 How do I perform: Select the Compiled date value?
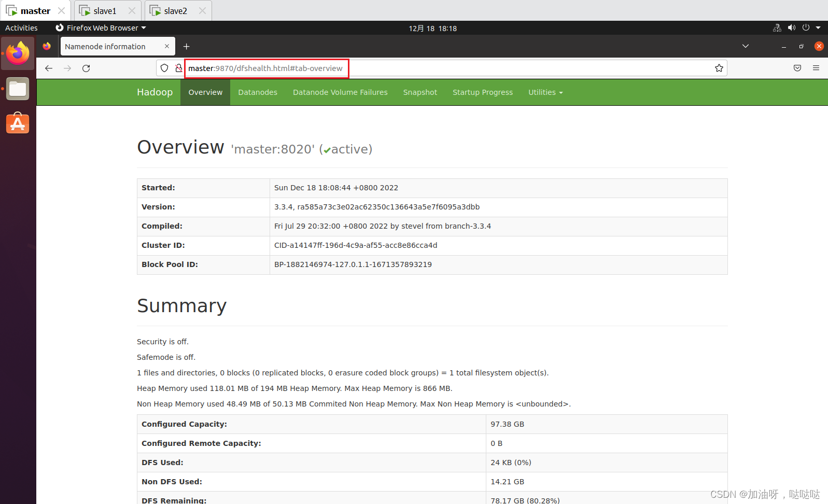click(383, 226)
